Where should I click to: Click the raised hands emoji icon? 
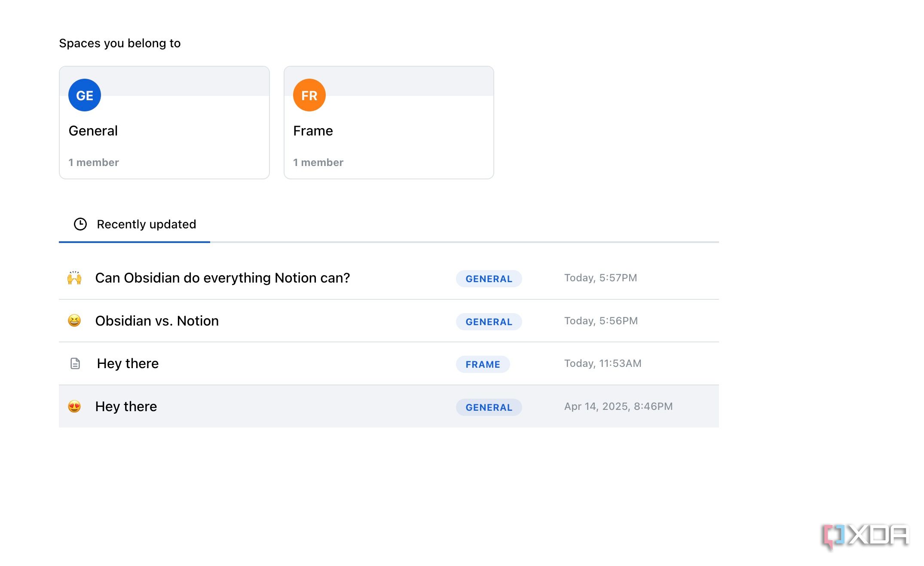(x=74, y=278)
